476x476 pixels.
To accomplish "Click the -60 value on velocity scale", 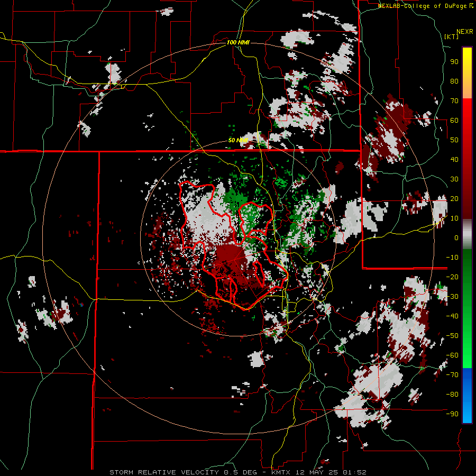I will point(452,355).
